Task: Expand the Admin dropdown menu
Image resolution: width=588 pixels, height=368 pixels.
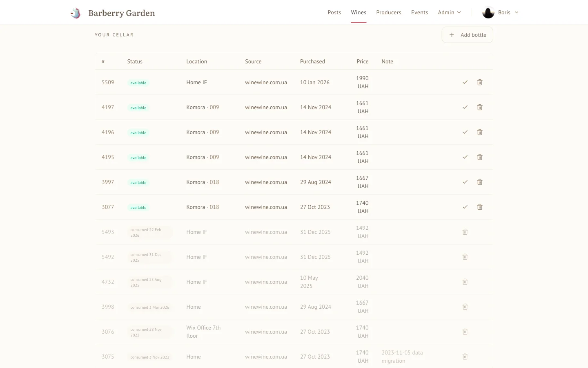Action: pos(449,12)
